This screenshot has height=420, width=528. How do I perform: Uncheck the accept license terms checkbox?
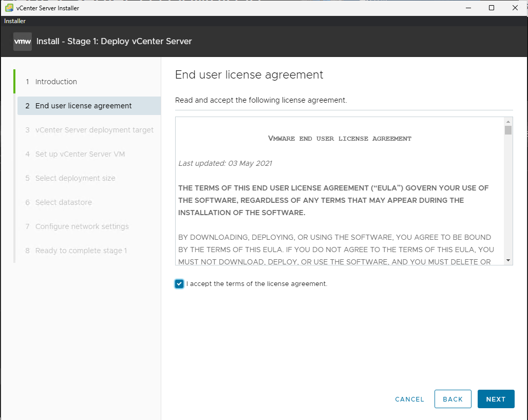179,284
